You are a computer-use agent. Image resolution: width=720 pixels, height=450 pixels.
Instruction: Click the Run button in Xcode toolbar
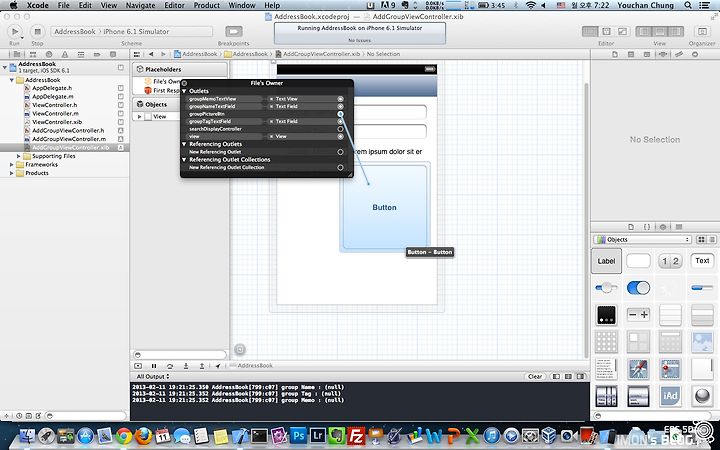pyautogui.click(x=15, y=31)
